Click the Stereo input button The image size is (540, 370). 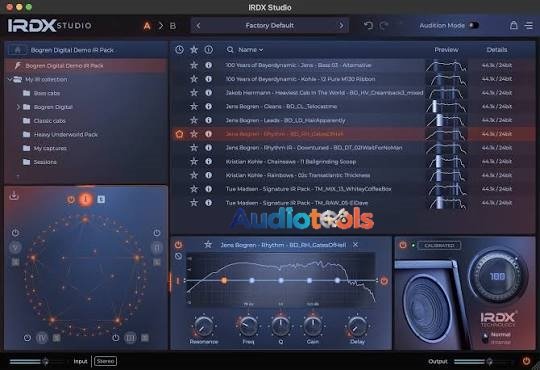[105, 361]
